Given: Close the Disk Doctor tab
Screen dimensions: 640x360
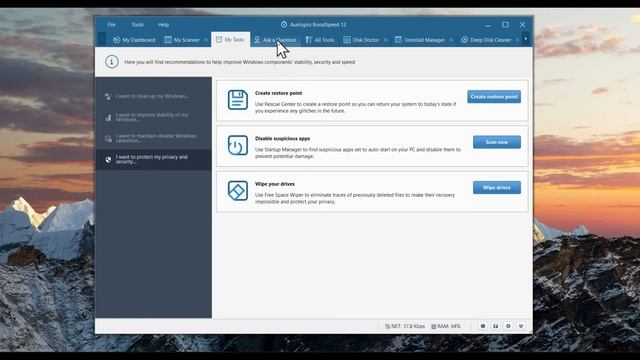Looking at the screenshot, I should pos(385,40).
